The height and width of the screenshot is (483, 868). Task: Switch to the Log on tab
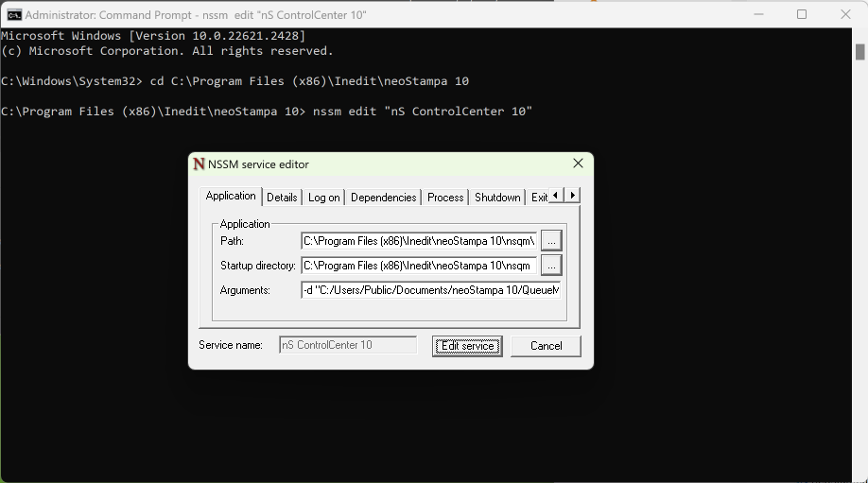pyautogui.click(x=323, y=197)
